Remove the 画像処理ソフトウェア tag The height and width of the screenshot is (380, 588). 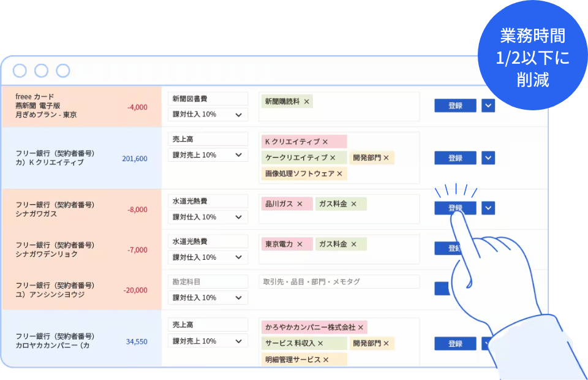pyautogui.click(x=339, y=174)
